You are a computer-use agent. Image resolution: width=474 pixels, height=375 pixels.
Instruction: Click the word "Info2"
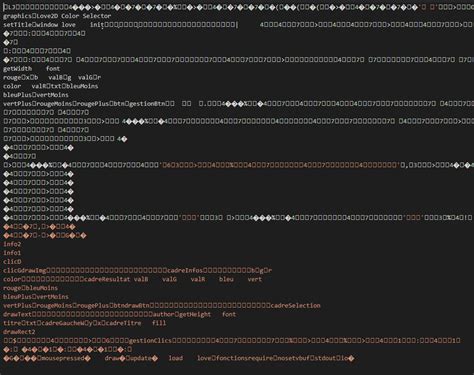point(12,244)
